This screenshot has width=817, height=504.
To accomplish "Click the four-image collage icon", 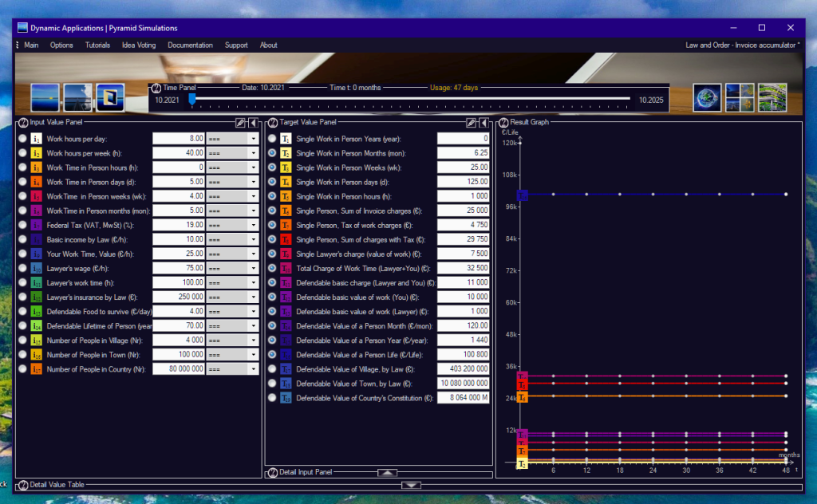I will point(739,97).
